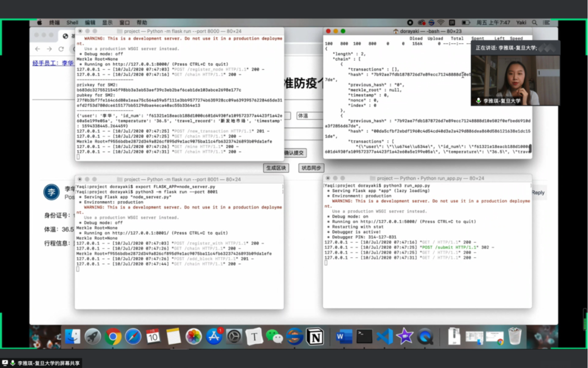Open Typora T icon in dock
This screenshot has height=368, width=588.
point(254,337)
